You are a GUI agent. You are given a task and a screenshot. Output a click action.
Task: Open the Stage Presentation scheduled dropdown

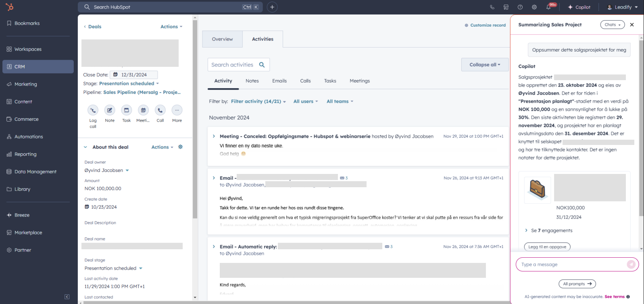point(129,84)
